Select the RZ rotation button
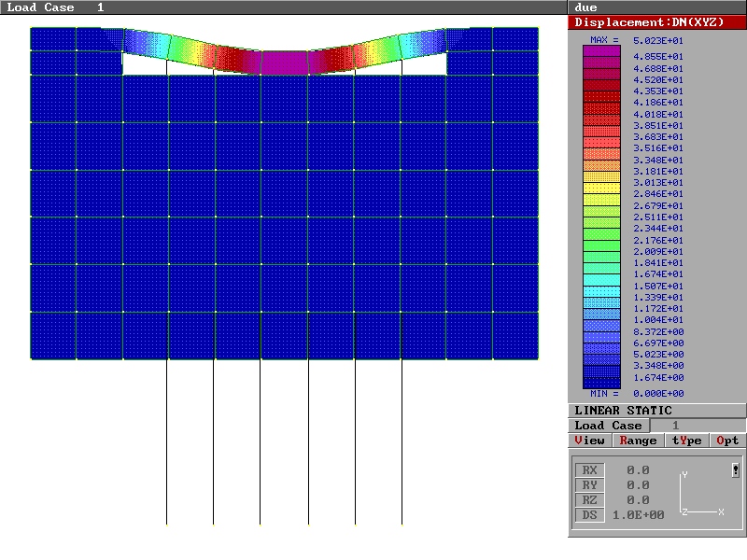This screenshot has height=560, width=747. click(589, 500)
